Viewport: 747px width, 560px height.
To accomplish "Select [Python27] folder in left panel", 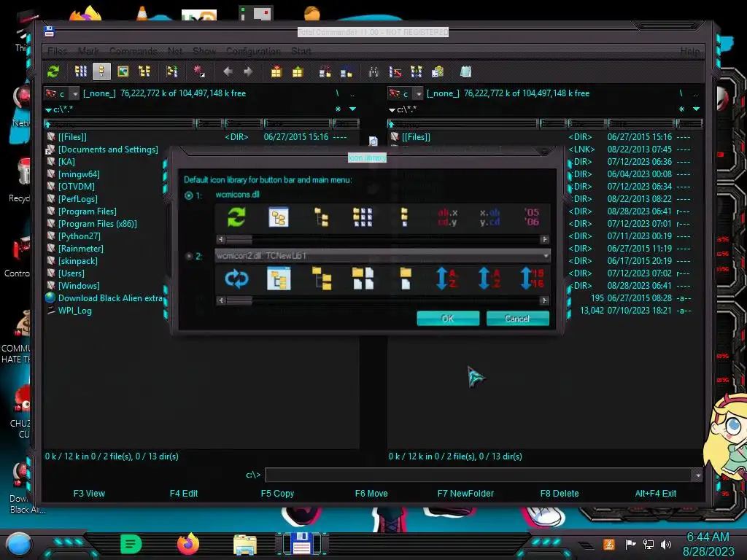I will pyautogui.click(x=79, y=236).
